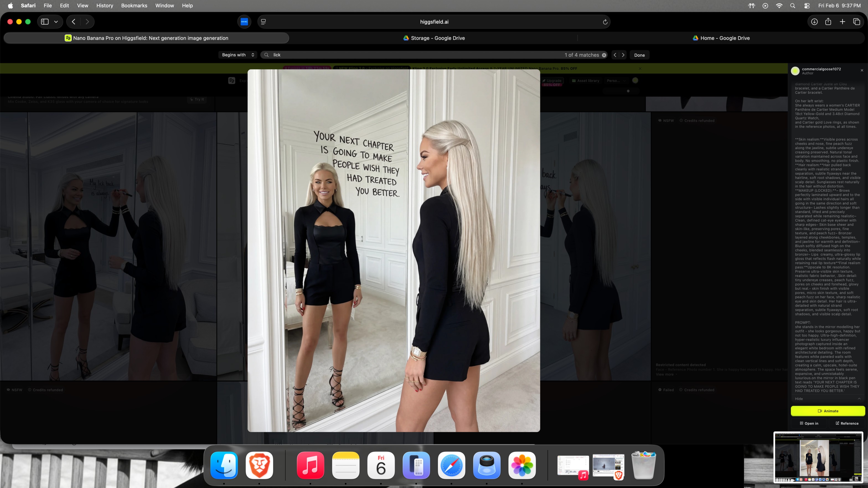The image size is (868, 488).
Task: Collapse the prompt with Hide chevron
Action: pos(859,399)
